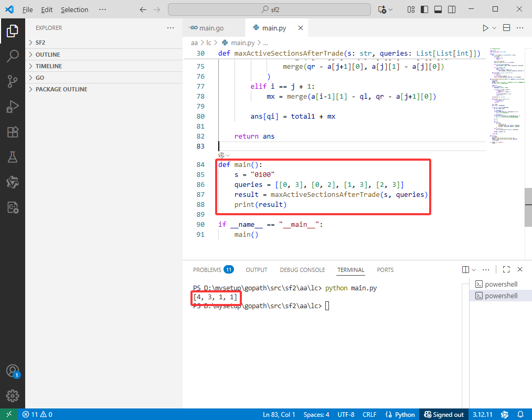
Task: Open the Source Control view
Action: point(13,81)
